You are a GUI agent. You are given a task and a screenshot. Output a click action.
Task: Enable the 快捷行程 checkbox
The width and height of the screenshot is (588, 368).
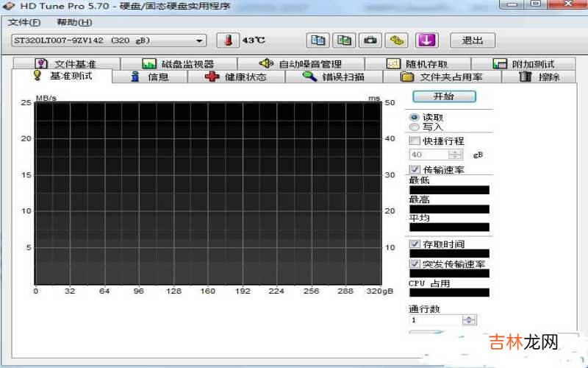coord(415,141)
